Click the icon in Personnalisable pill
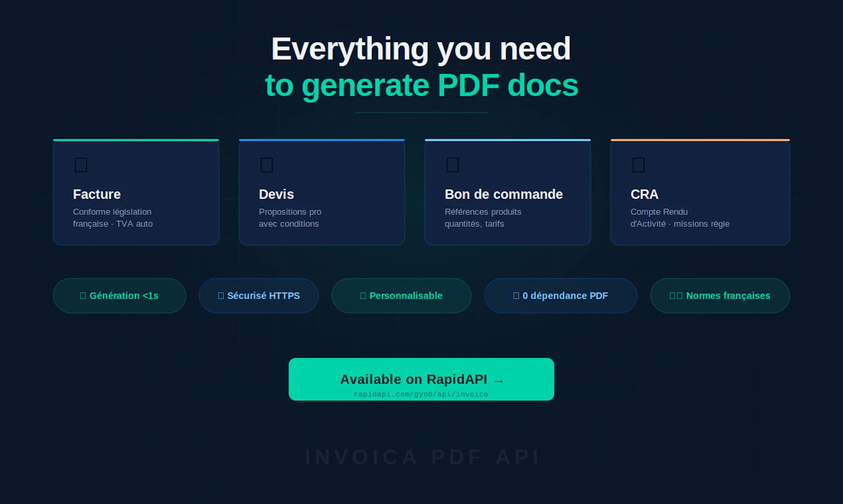 [363, 296]
